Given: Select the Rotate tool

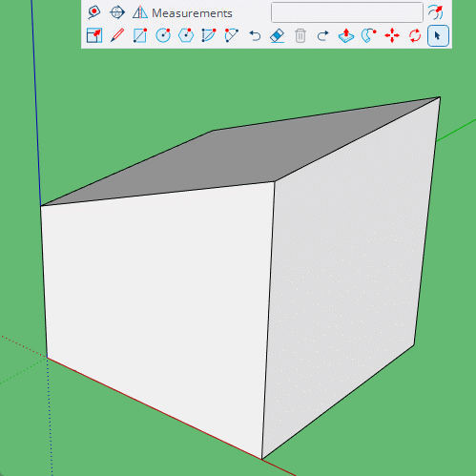Looking at the screenshot, I should (x=415, y=35).
